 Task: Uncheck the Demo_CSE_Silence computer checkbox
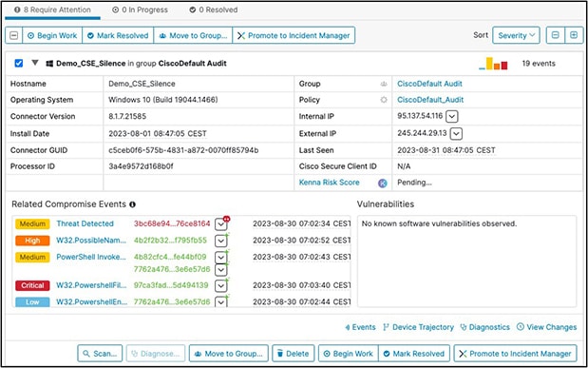pos(18,63)
